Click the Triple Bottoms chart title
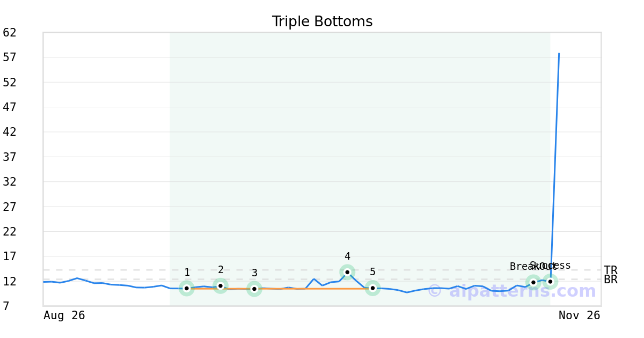The height and width of the screenshot is (338, 644). coord(322,21)
